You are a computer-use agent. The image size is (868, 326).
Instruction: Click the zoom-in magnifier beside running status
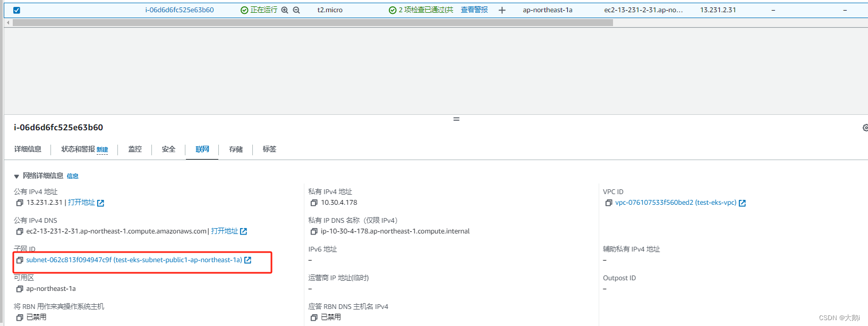(x=285, y=10)
